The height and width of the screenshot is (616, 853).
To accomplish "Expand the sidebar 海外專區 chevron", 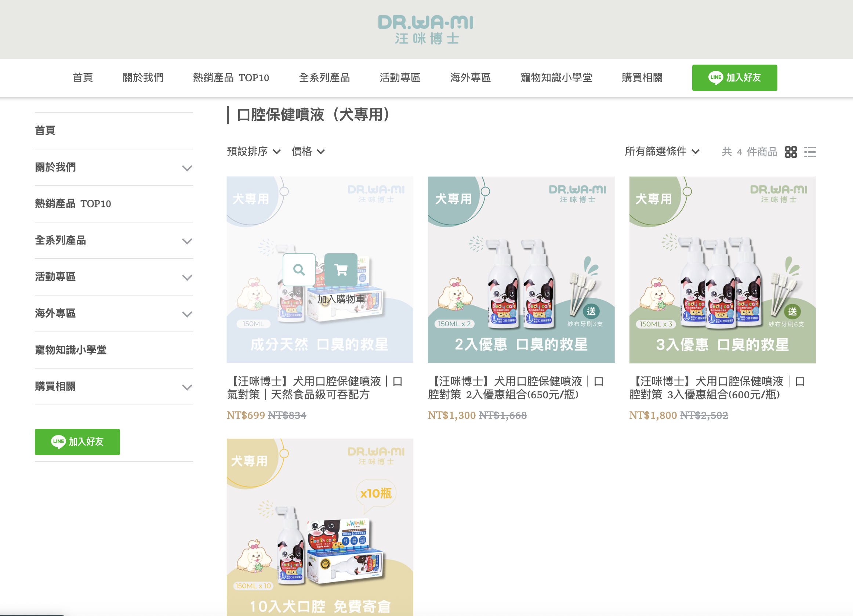I will [187, 314].
